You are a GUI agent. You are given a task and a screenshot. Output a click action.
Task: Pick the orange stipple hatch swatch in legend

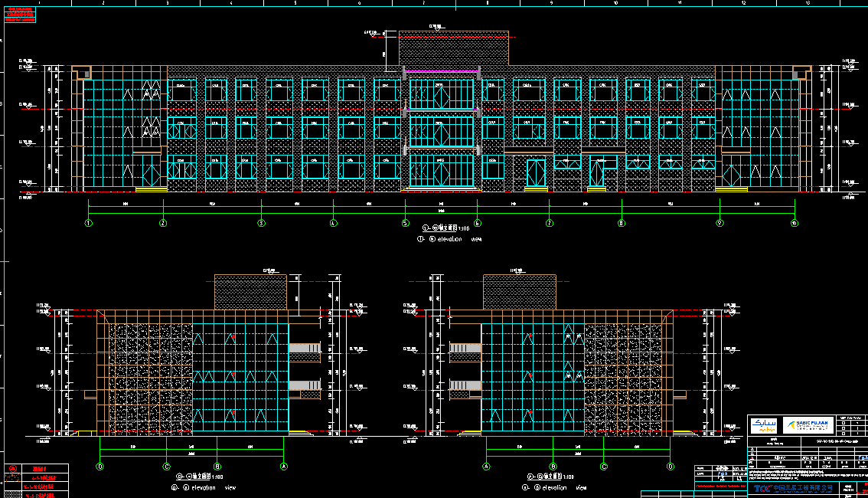coord(11,477)
